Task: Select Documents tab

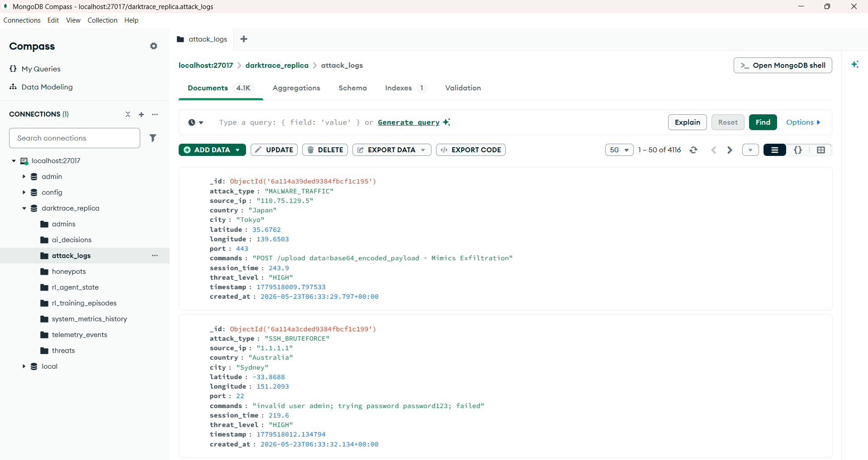Action: point(221,88)
